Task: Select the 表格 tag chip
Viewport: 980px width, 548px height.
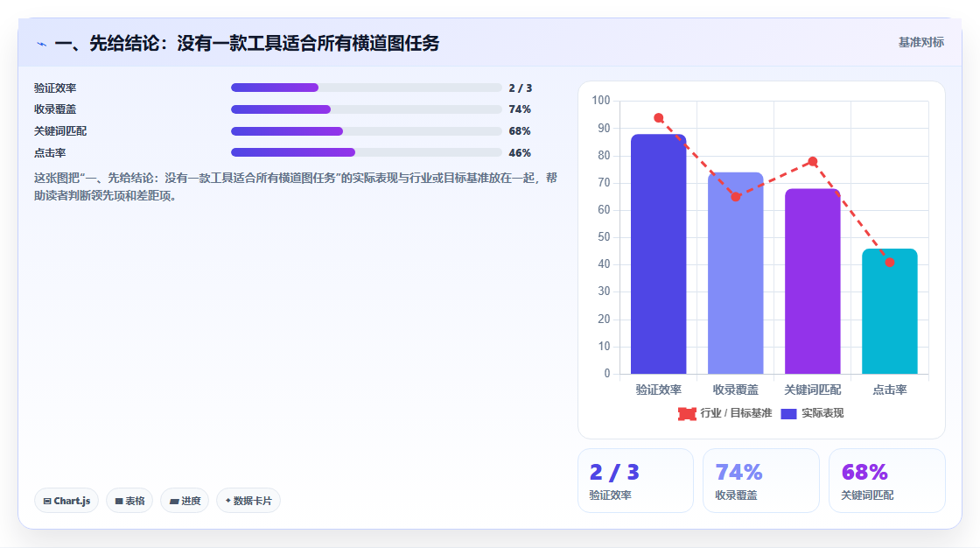Action: pyautogui.click(x=129, y=501)
